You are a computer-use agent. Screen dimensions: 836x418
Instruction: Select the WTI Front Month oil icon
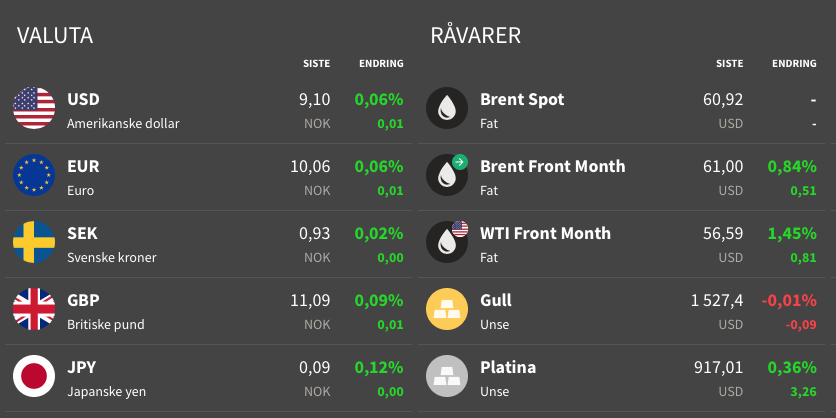tap(447, 242)
